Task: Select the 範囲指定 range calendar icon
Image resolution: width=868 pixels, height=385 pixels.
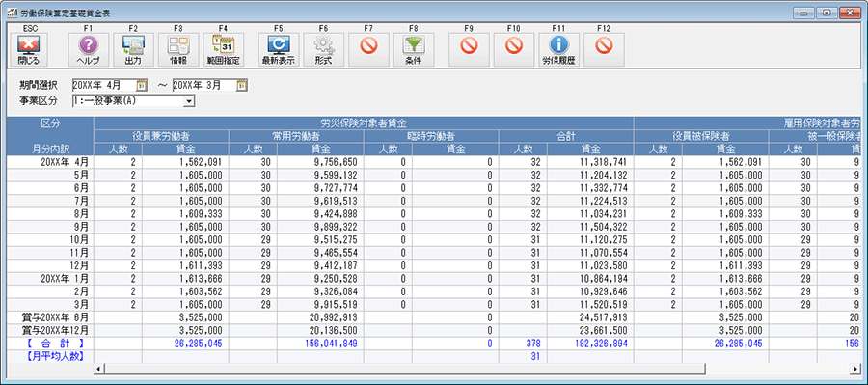Action: tap(224, 50)
